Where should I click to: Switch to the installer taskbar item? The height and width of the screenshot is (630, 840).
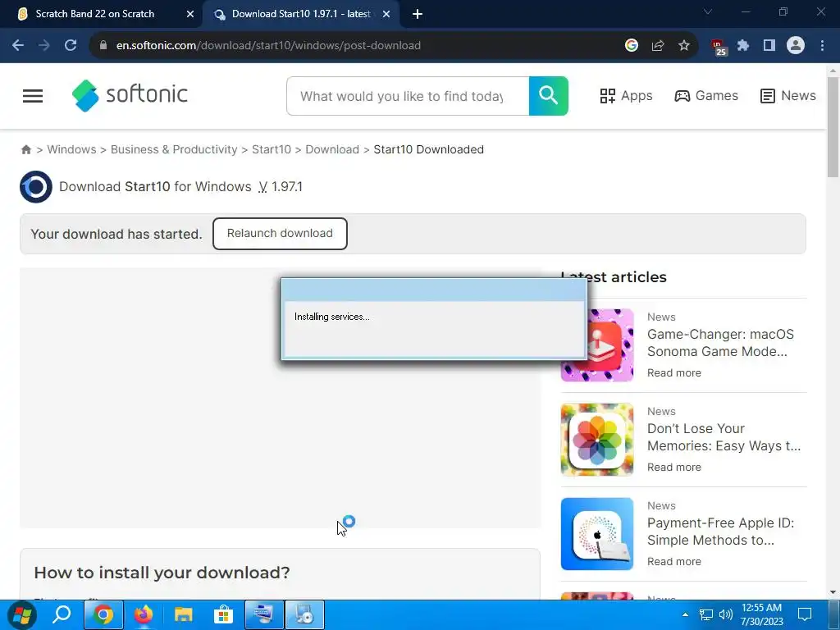[x=304, y=615]
